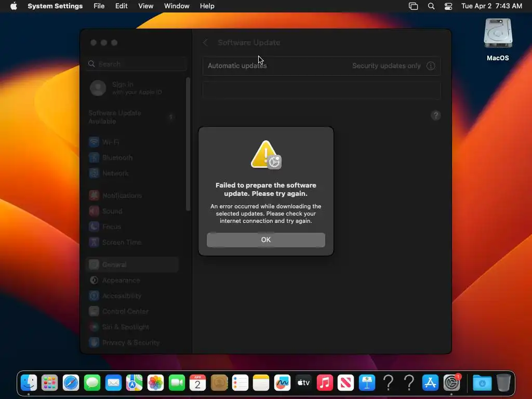Screen dimensions: 532x399
Task: Open the Edit menu
Action: click(x=121, y=6)
